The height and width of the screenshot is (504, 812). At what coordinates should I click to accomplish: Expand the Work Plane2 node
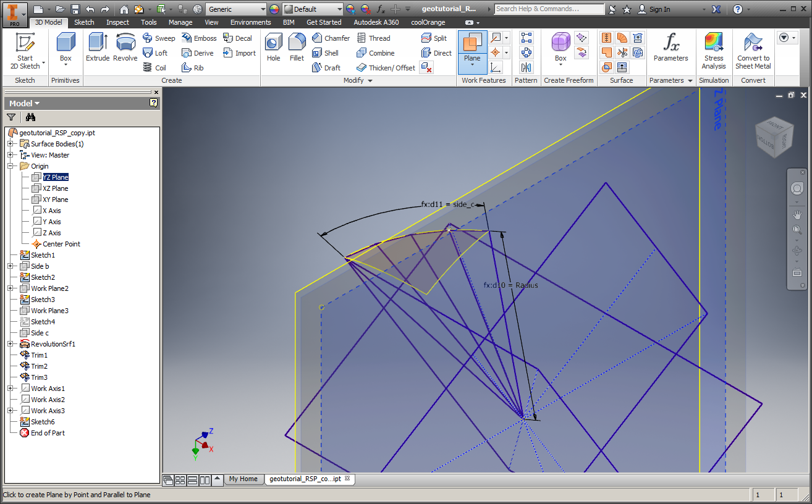(11, 288)
